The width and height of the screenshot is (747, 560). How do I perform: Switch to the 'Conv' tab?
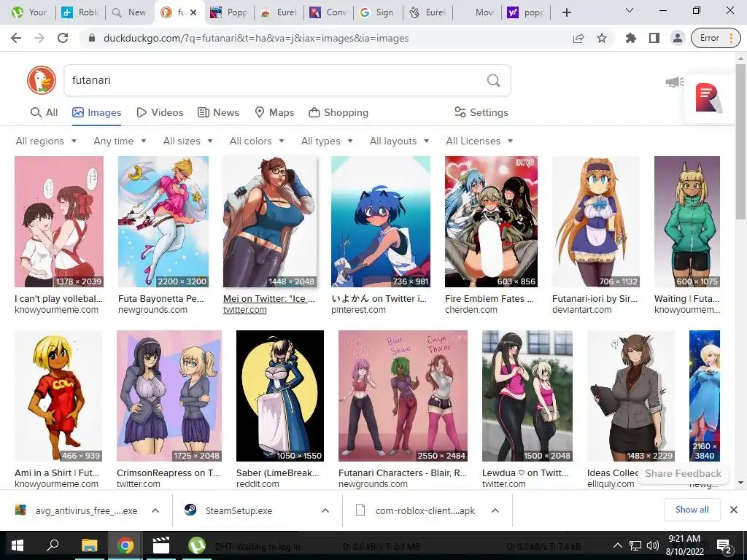click(x=329, y=12)
